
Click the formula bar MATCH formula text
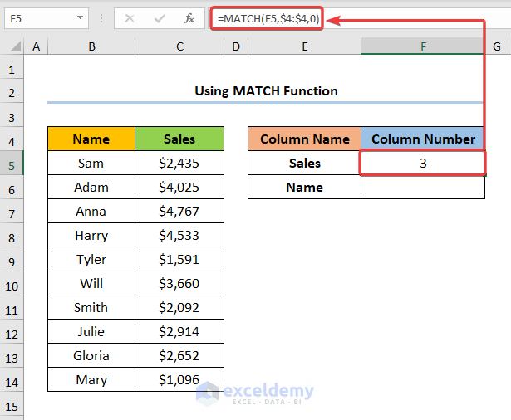266,17
